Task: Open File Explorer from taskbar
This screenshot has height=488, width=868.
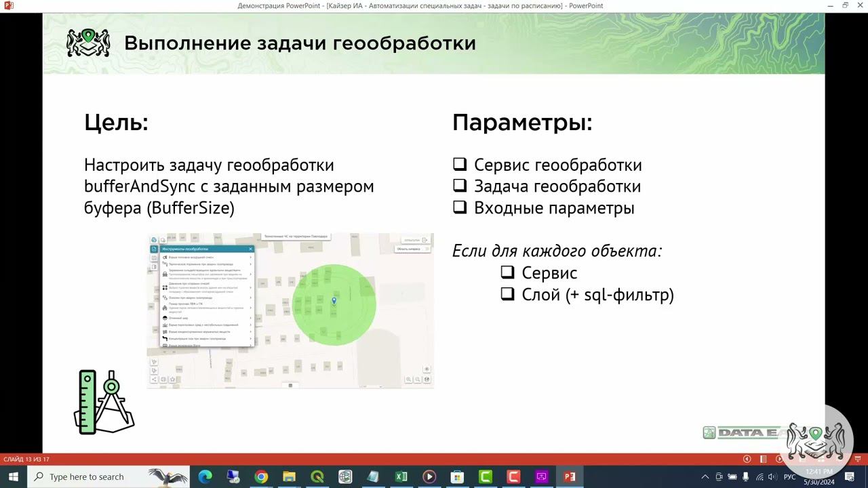Action: (289, 476)
